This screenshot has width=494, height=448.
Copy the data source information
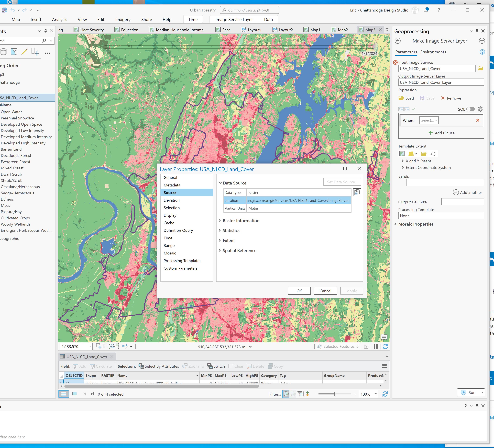(x=357, y=192)
